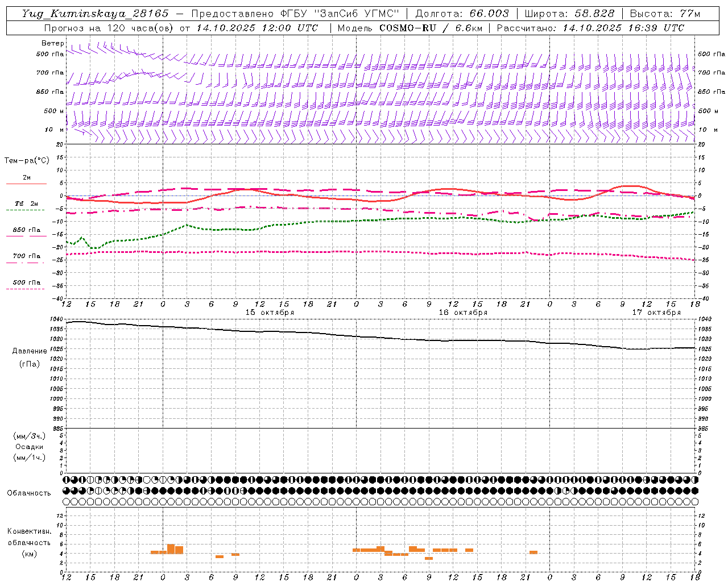Image resolution: width=728 pixels, height=582 pixels.
Task: Select the longitude value "Долгота: 66.003"
Action: pyautogui.click(x=462, y=14)
